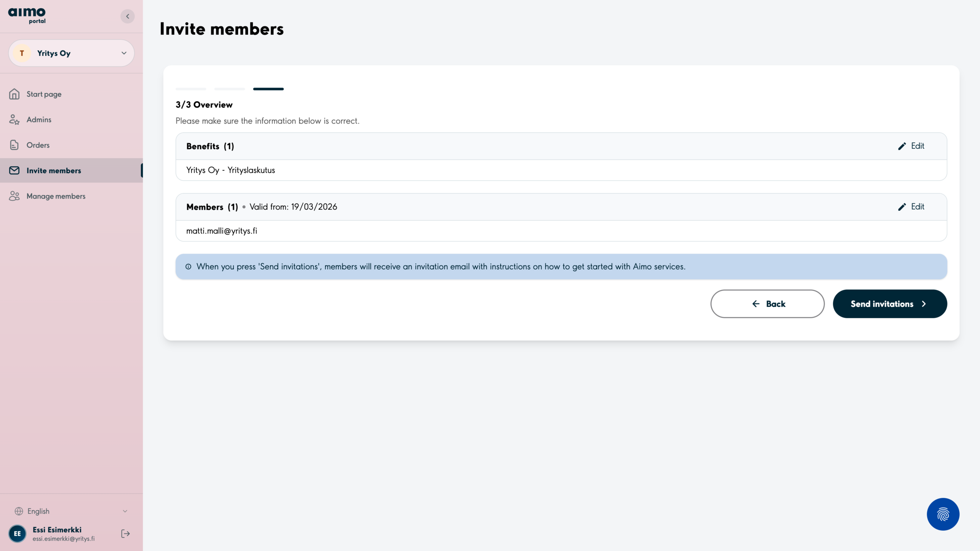The height and width of the screenshot is (551, 980).
Task: Click the Aimo portal logo
Action: (x=27, y=16)
